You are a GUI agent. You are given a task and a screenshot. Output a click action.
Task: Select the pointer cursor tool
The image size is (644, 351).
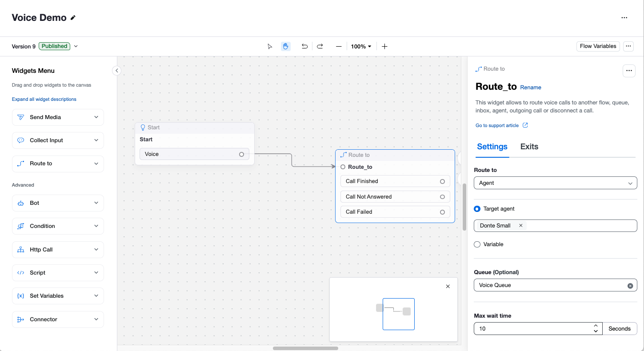(270, 46)
